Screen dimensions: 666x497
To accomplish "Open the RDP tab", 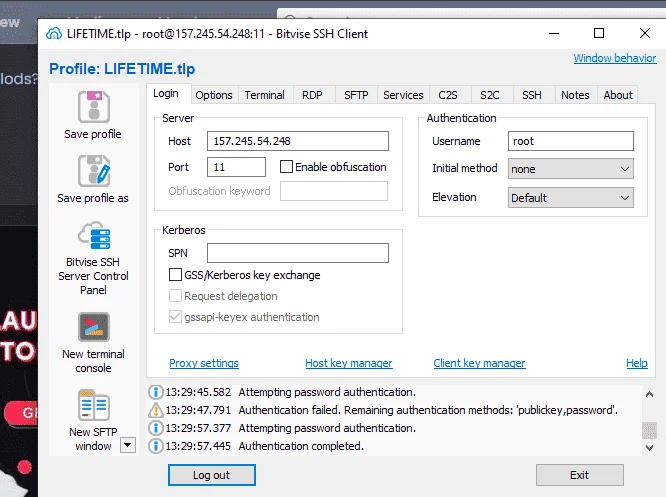I will click(x=312, y=95).
